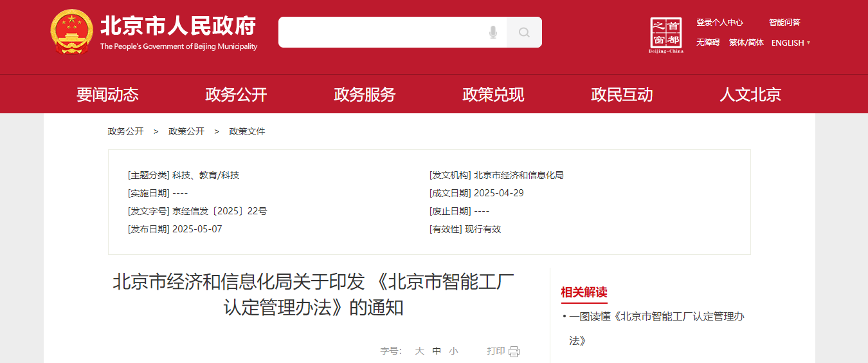Click the national emblem logo

click(71, 32)
